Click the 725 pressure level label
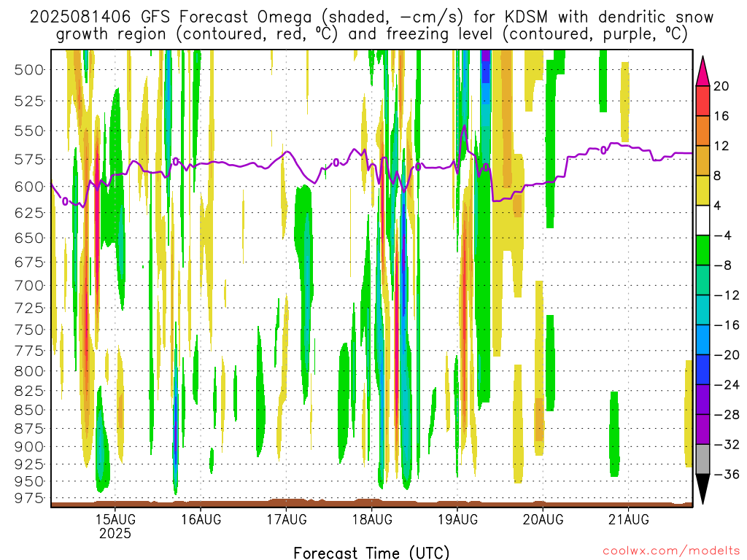The width and height of the screenshot is (747, 560). click(28, 308)
